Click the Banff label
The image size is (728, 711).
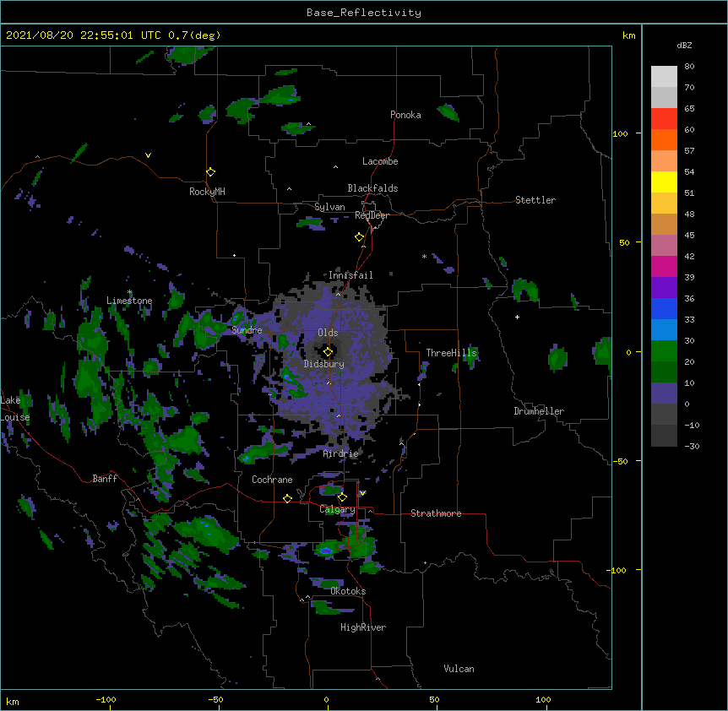(x=105, y=479)
